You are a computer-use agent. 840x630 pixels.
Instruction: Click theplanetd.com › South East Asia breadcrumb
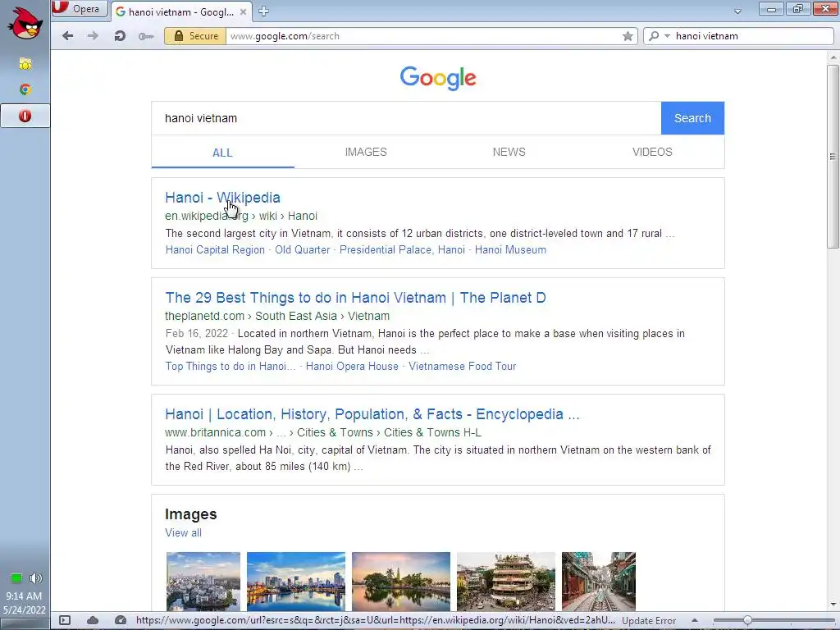click(x=277, y=316)
